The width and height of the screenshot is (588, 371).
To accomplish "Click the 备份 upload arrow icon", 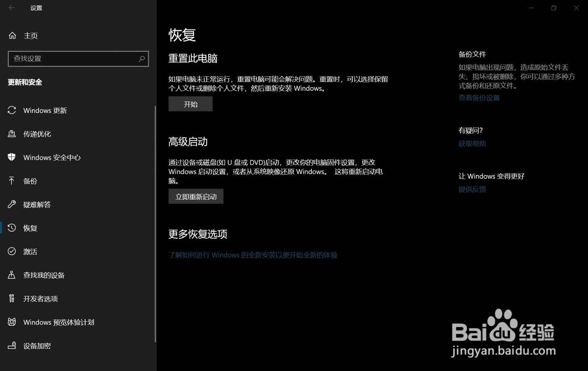I will (12, 181).
